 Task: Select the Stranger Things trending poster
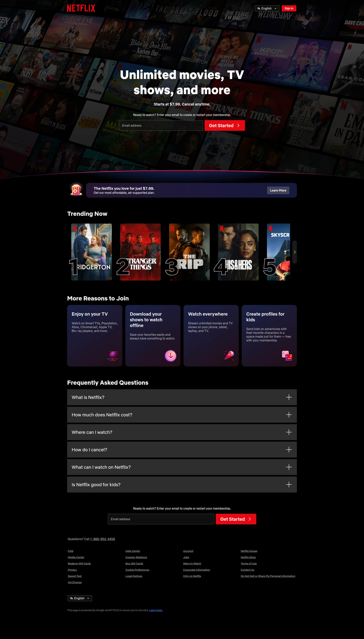140,252
